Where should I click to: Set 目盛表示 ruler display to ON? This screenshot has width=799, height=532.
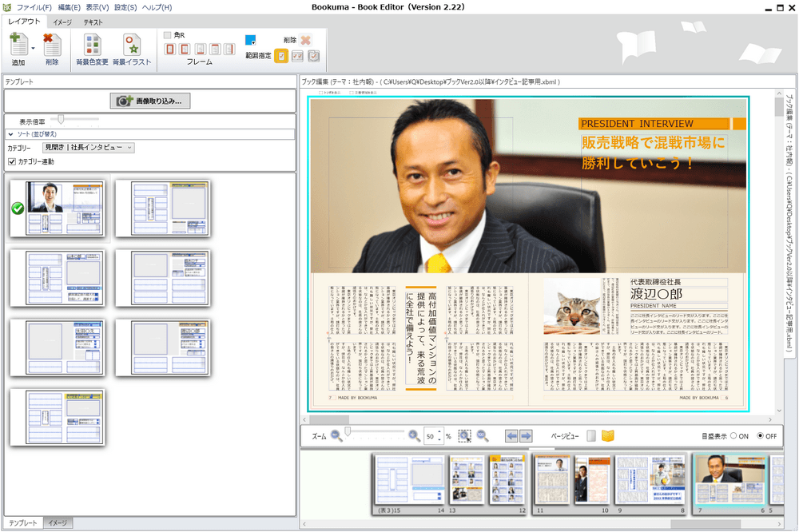pos(733,436)
